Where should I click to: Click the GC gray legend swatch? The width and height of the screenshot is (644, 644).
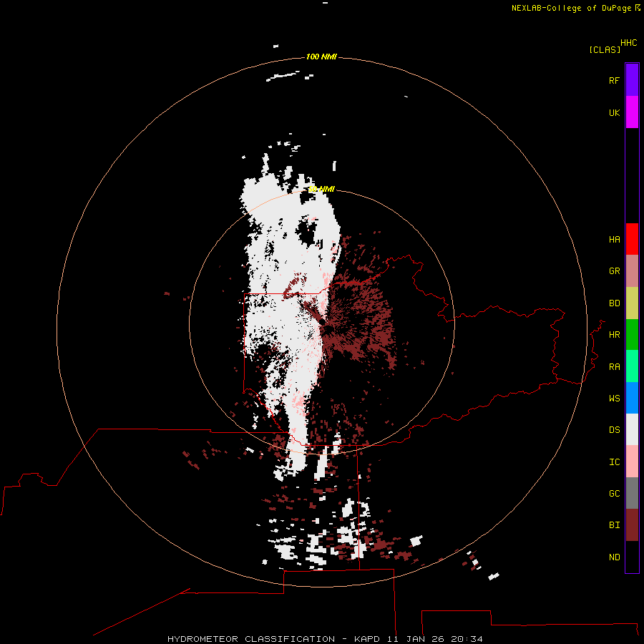(x=632, y=493)
